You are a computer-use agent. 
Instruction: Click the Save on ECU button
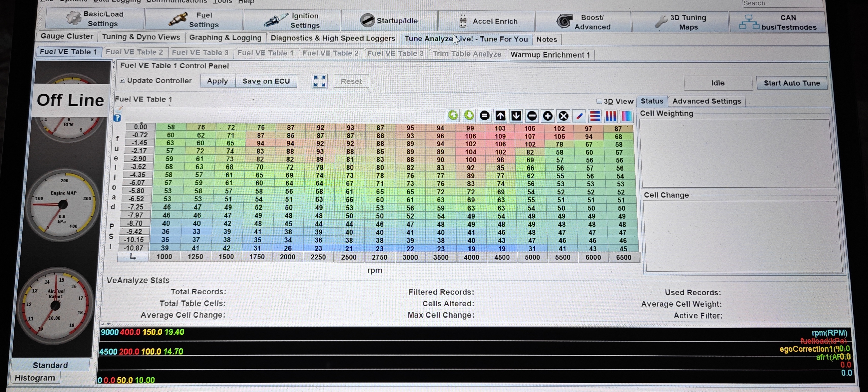click(x=266, y=81)
